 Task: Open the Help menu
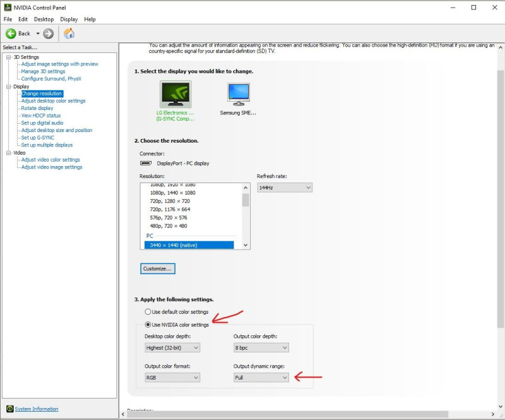(90, 20)
